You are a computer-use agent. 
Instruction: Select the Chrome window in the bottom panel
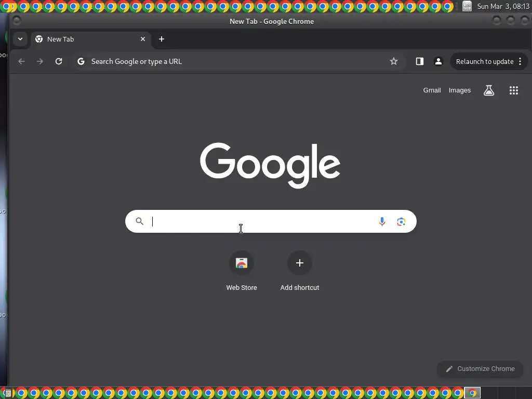click(472, 393)
